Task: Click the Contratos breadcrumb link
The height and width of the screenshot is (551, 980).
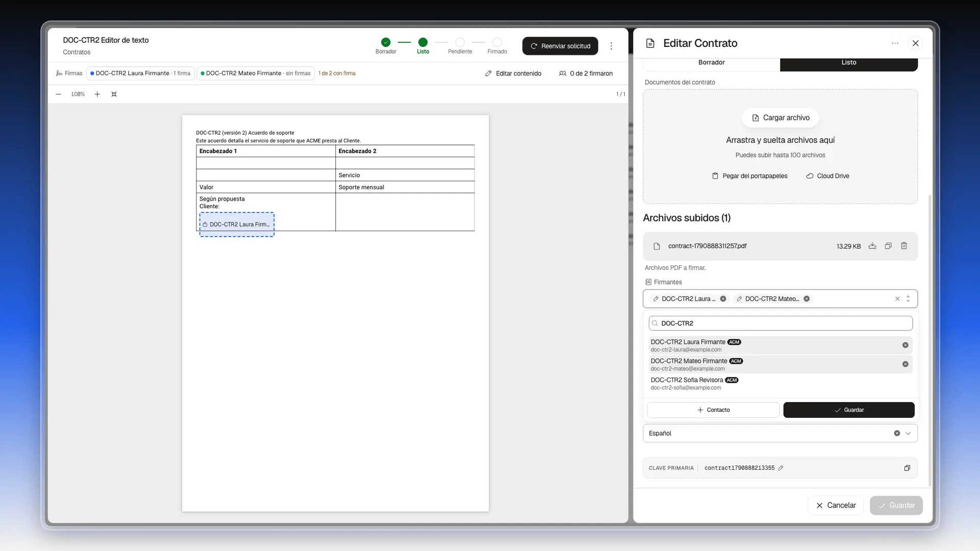Action: (x=77, y=53)
